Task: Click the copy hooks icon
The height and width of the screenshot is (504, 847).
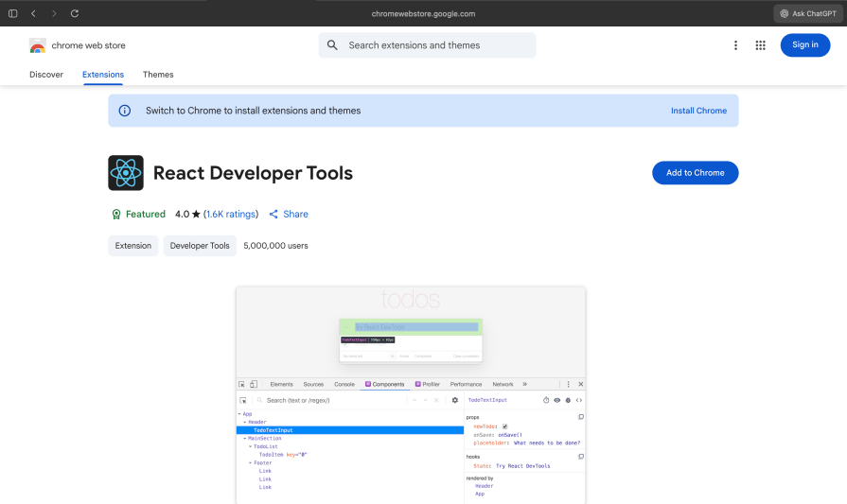Action: coord(581,457)
